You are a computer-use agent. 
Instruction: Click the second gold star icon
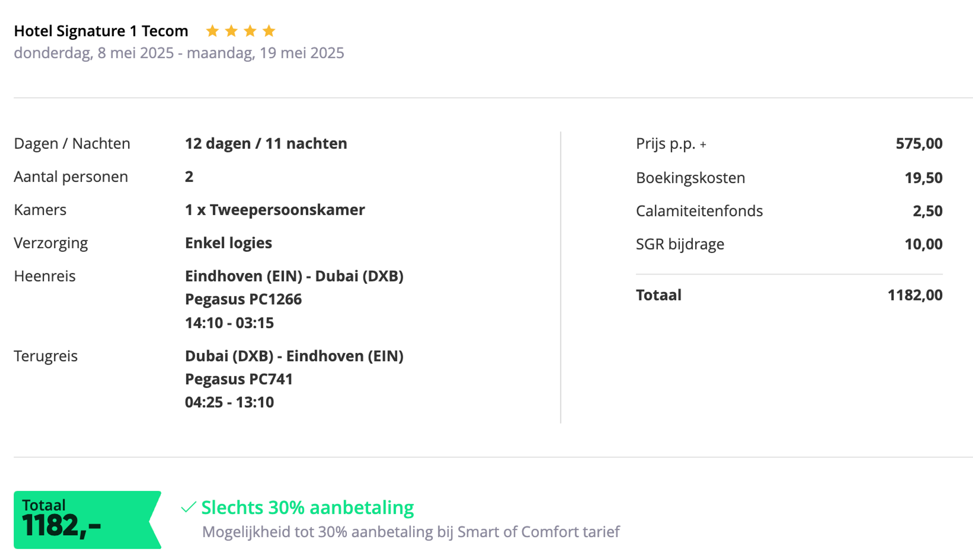231,31
